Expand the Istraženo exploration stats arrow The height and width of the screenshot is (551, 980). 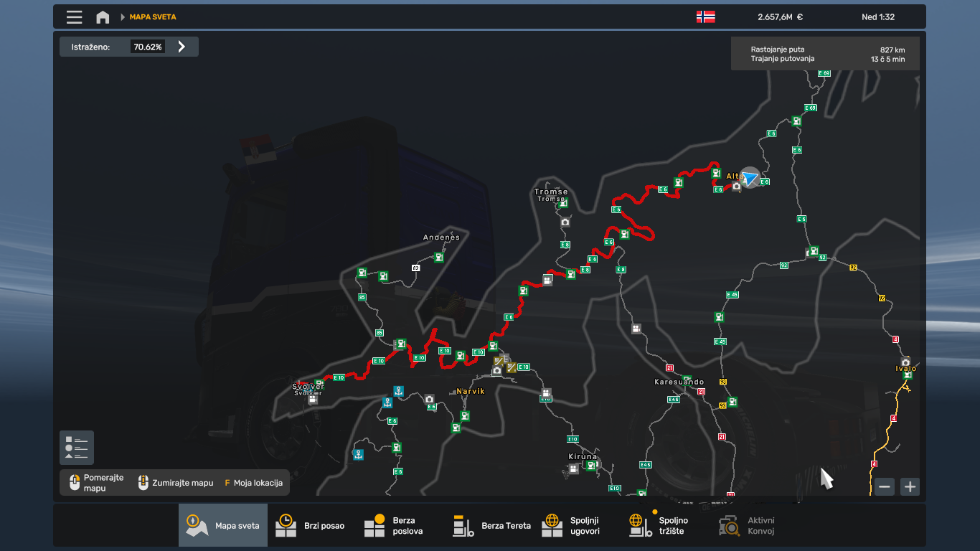182,47
